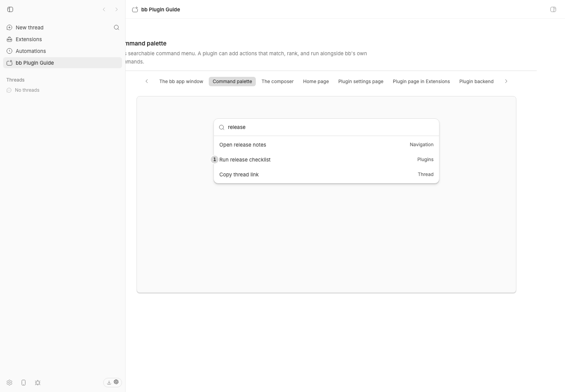Select the Command palette tab
This screenshot has width=565, height=392.
click(232, 82)
